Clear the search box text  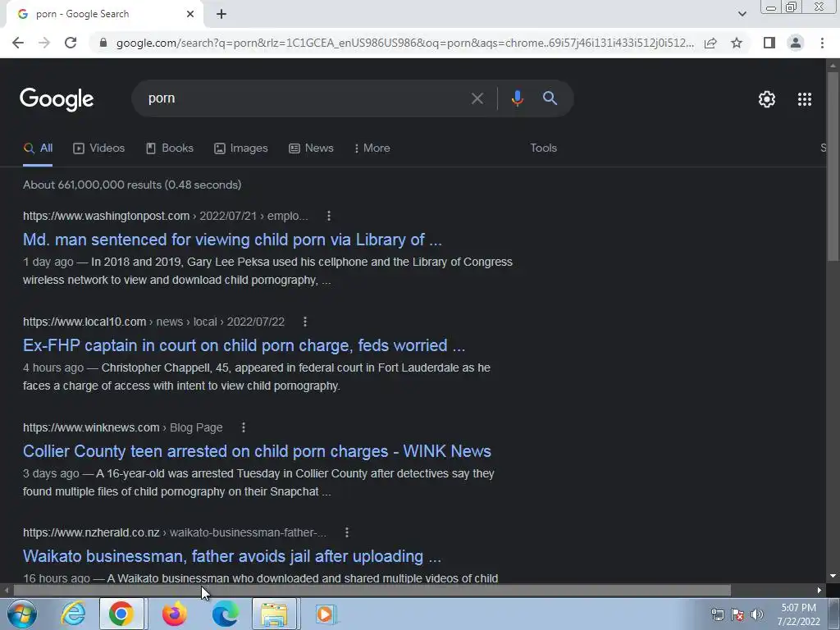tap(477, 98)
